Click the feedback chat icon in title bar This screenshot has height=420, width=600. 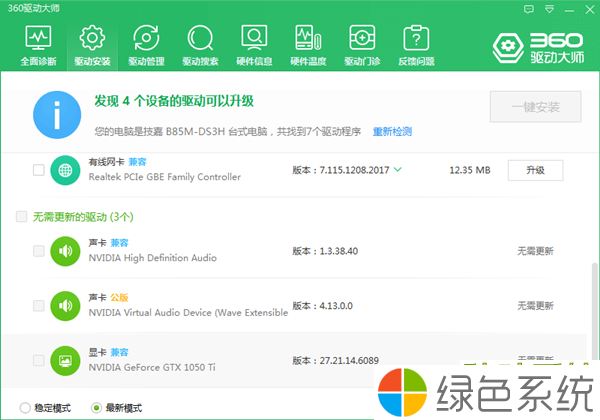click(529, 9)
